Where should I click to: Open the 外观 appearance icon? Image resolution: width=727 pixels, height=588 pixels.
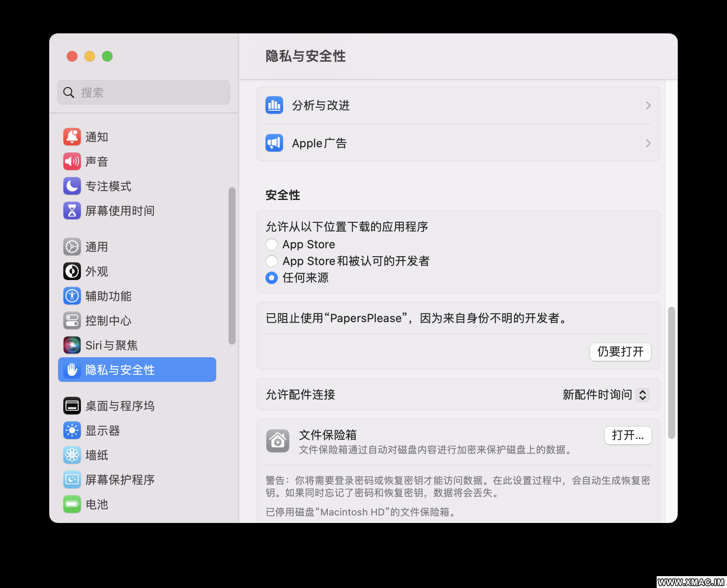(72, 271)
